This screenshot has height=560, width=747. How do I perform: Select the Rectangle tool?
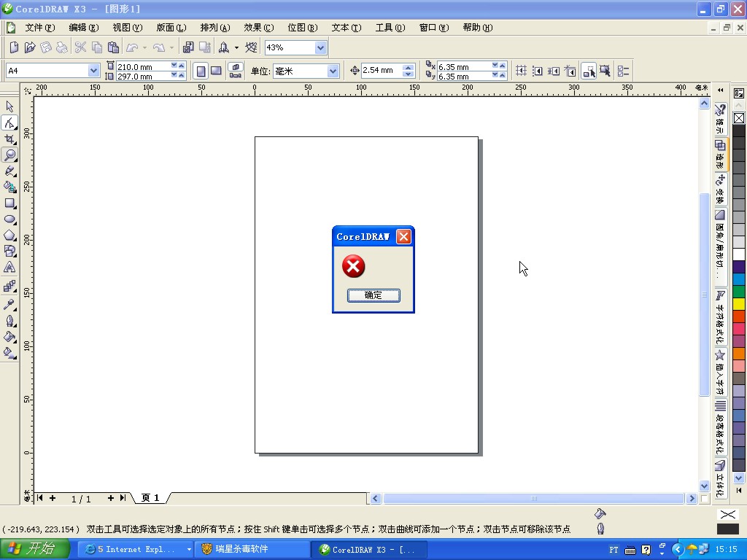tap(10, 203)
